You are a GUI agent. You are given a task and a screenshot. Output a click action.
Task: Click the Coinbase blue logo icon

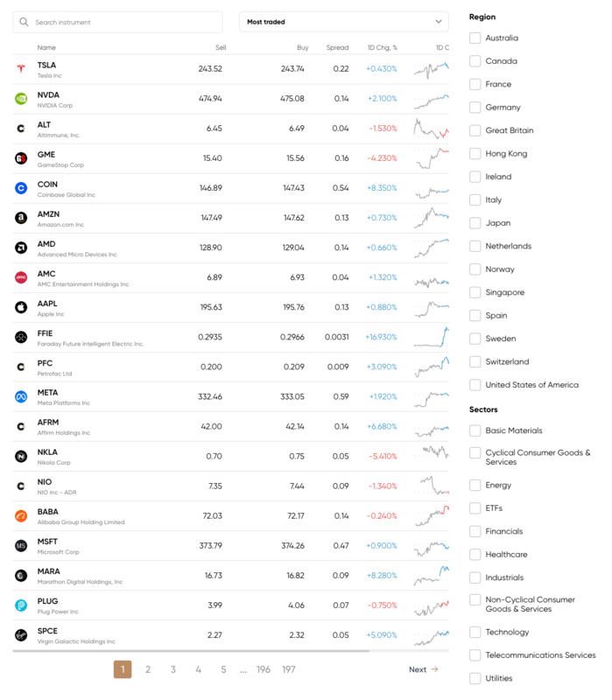coord(21,188)
